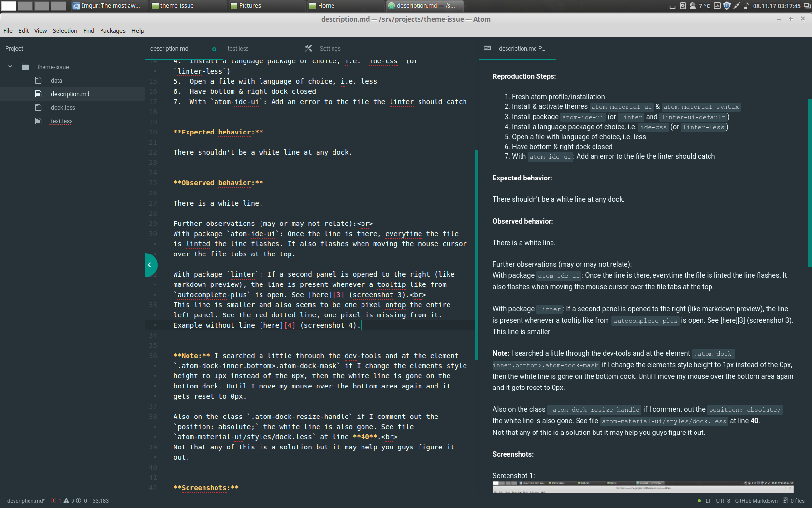
Task: Click the editor vertical scrollbar
Action: pyautogui.click(x=477, y=255)
